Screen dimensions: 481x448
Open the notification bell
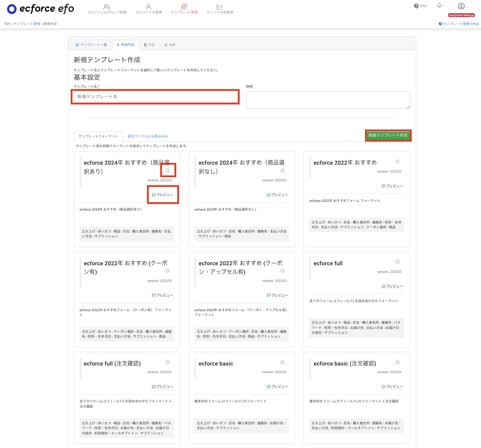(439, 5)
